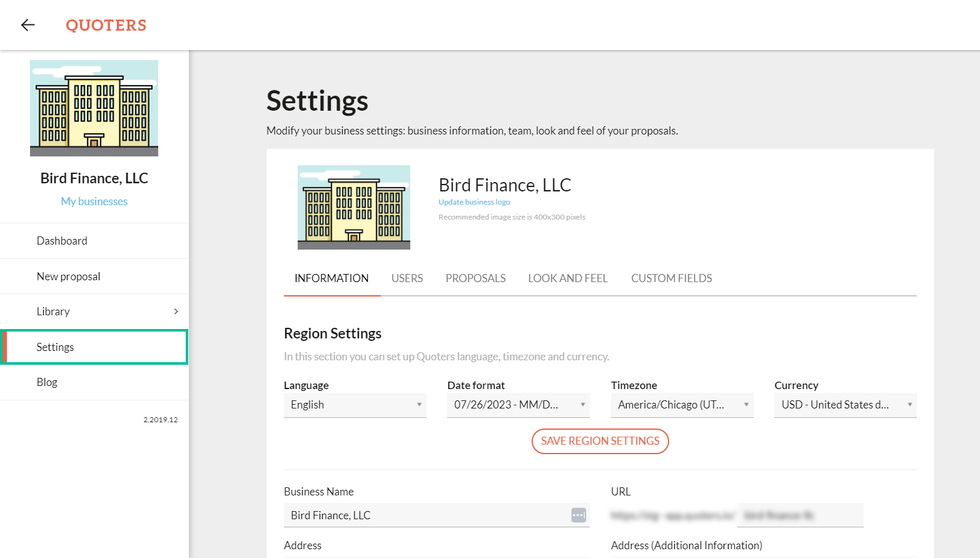Click the Region Settings heading
The width and height of the screenshot is (980, 558).
pyautogui.click(x=333, y=333)
